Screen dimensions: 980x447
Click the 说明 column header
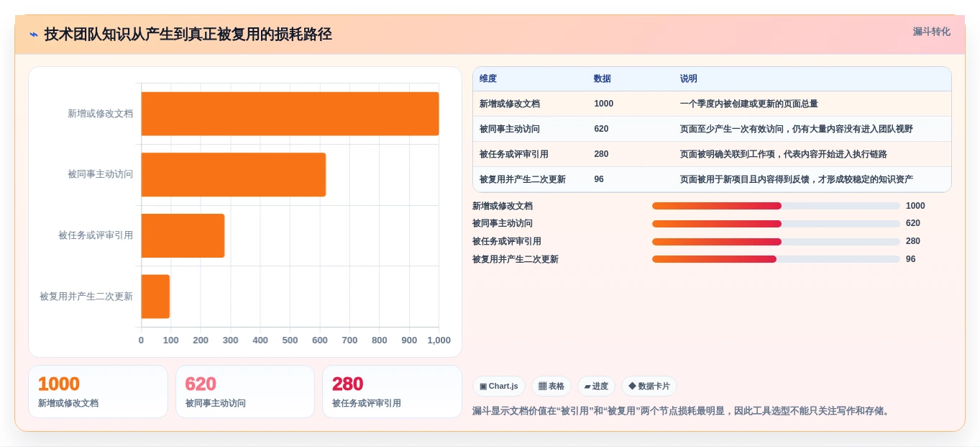pos(689,78)
